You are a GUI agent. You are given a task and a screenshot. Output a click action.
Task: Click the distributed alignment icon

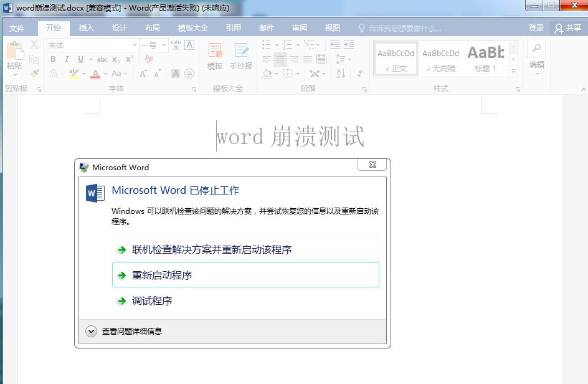coord(321,59)
